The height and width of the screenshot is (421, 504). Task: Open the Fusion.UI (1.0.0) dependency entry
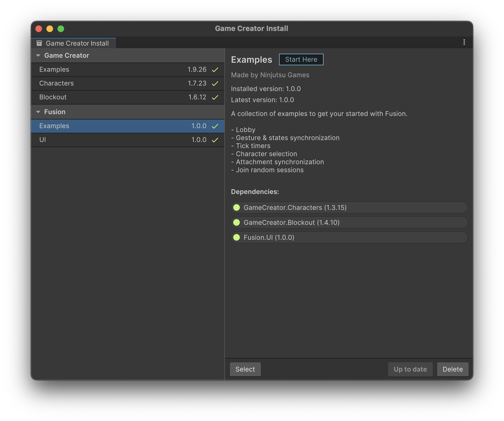(349, 237)
